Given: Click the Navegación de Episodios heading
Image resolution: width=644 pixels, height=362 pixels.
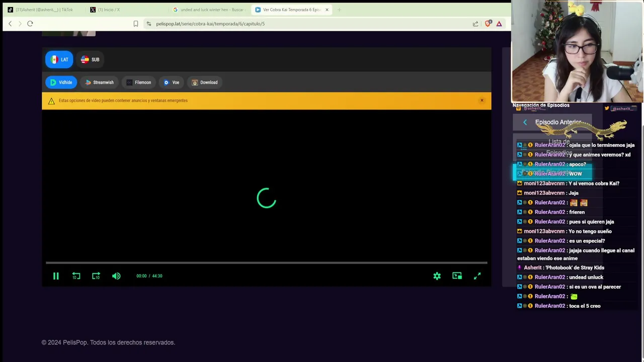Looking at the screenshot, I should coord(541,105).
